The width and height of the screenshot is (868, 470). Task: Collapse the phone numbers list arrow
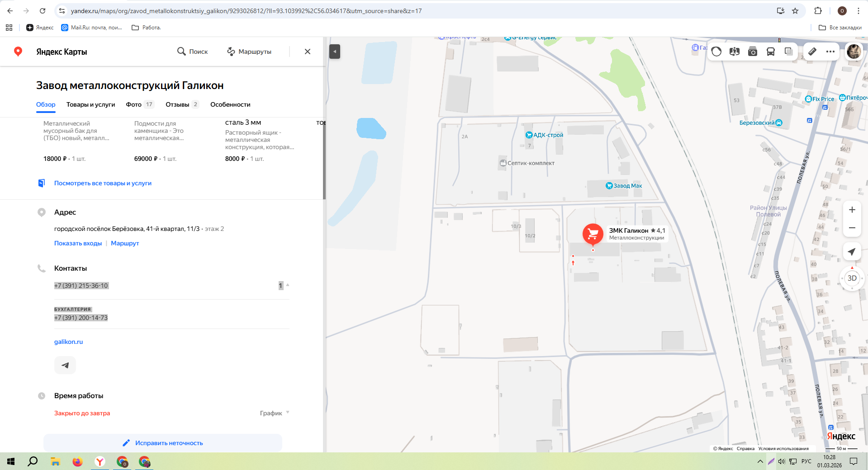pyautogui.click(x=288, y=285)
